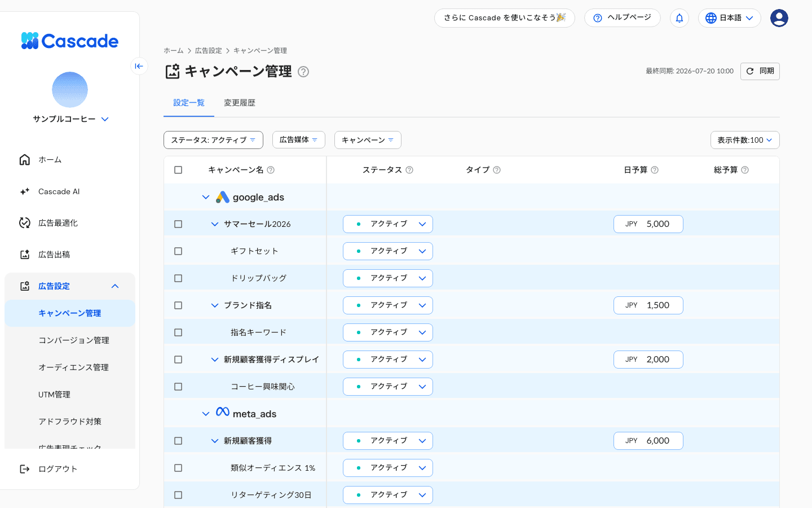Click the 広告設定 icon in sidebar
Image resolution: width=812 pixels, height=508 pixels.
pos(25,286)
